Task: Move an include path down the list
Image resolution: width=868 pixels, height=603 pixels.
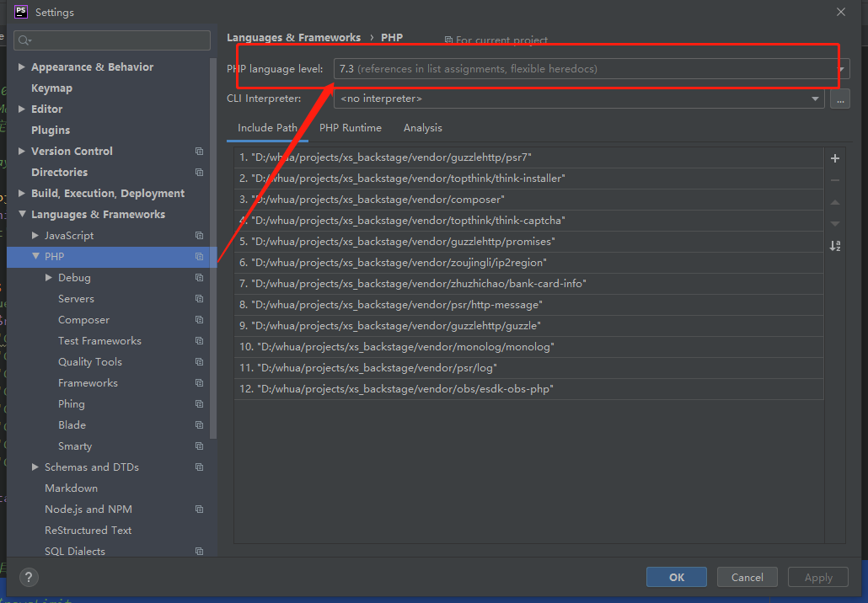Action: [834, 223]
